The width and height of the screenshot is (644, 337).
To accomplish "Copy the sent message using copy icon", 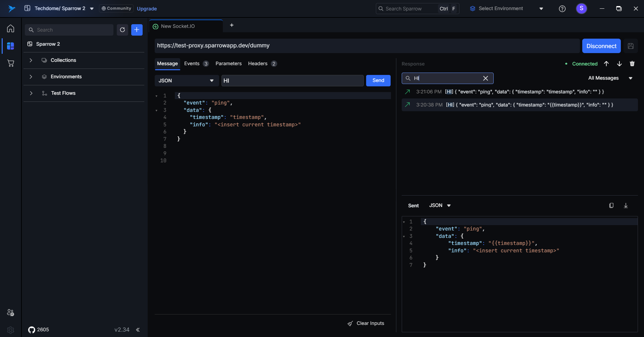I will 611,206.
